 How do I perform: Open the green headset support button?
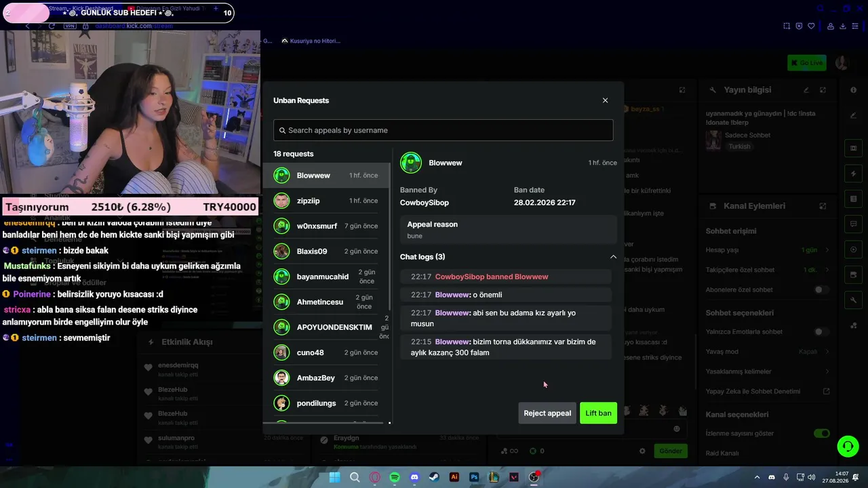[848, 445]
